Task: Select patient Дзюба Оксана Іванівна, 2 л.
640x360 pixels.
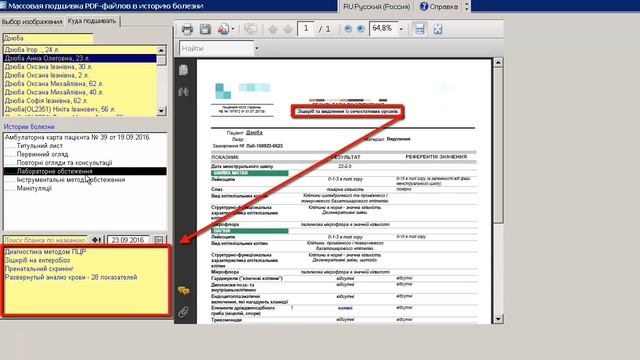Action: click(80, 75)
